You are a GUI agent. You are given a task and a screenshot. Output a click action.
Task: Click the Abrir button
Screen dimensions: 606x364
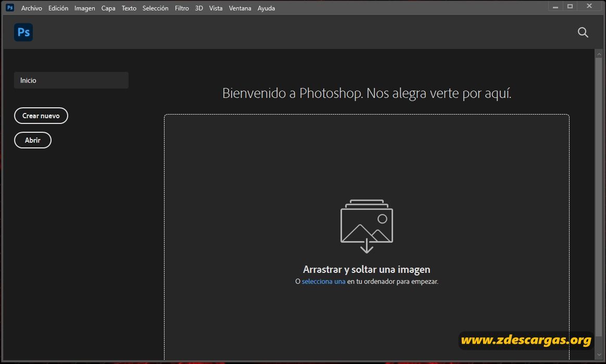(33, 140)
